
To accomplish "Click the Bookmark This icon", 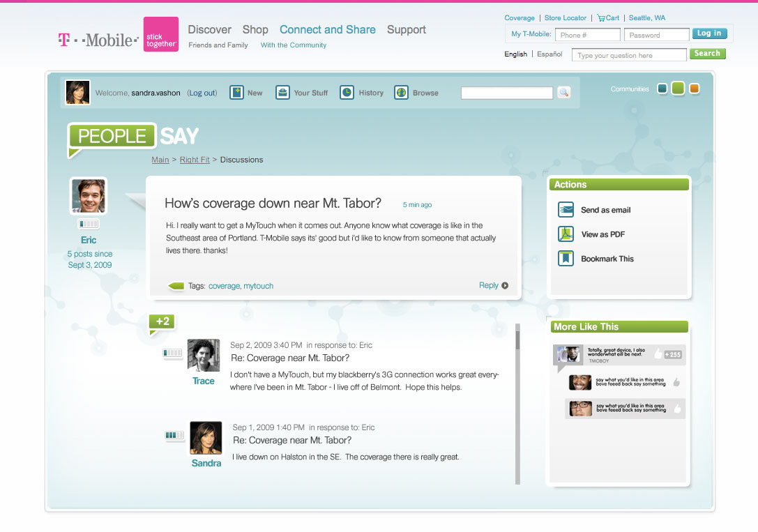I will click(x=566, y=259).
